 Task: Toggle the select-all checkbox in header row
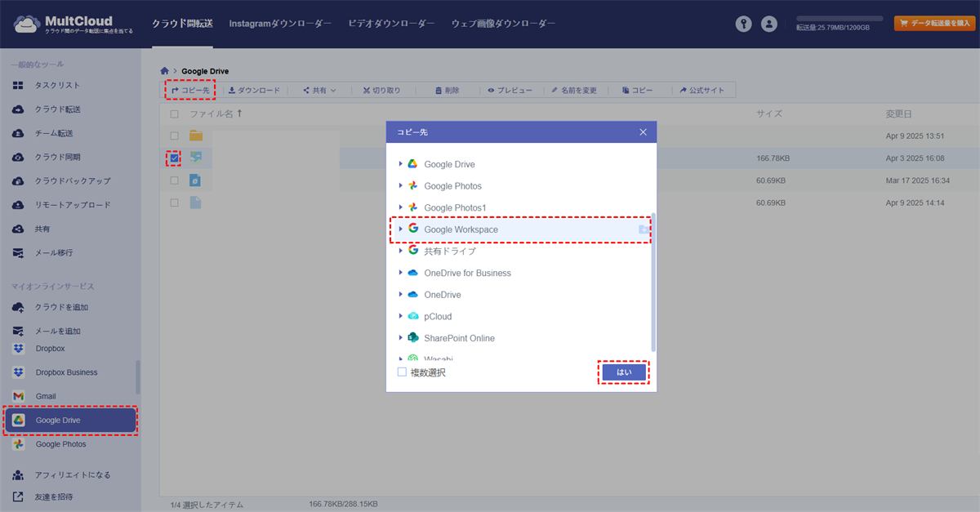[x=174, y=114]
